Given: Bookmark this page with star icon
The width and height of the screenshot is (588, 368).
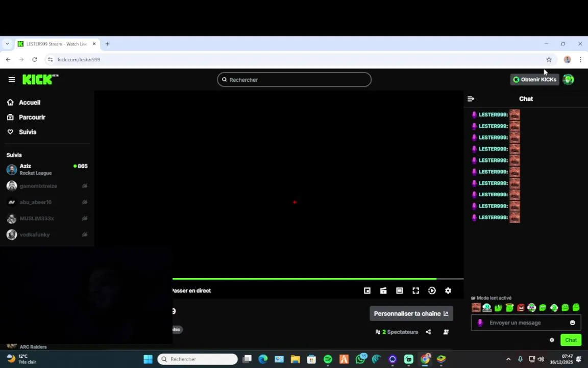Looking at the screenshot, I should click(549, 59).
